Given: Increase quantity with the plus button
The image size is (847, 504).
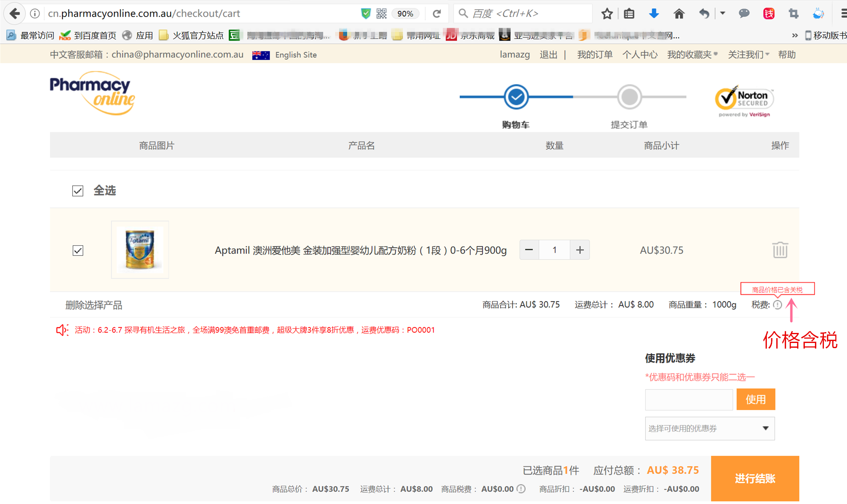Looking at the screenshot, I should click(580, 250).
